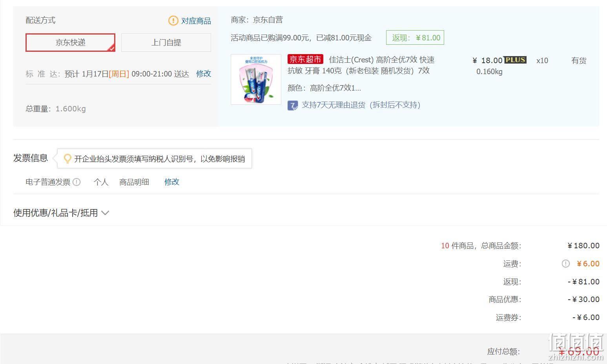
Task: Click the PLUS member price badge
Action: [x=515, y=60]
